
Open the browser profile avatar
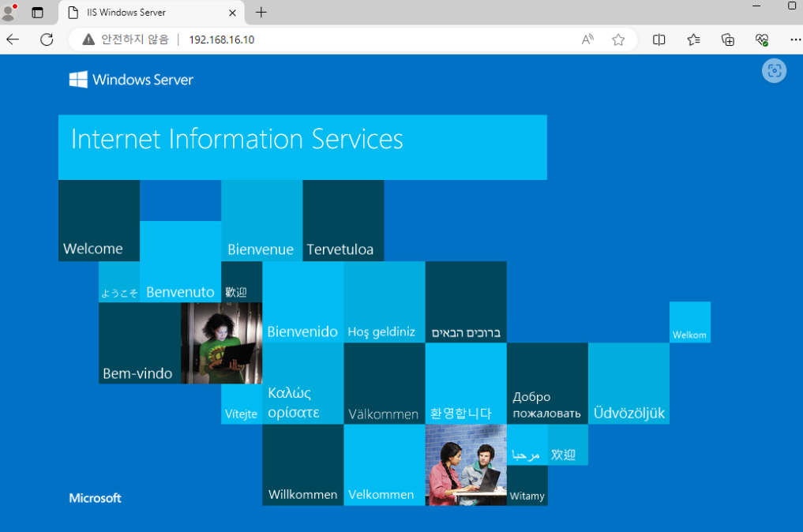tap(8, 12)
